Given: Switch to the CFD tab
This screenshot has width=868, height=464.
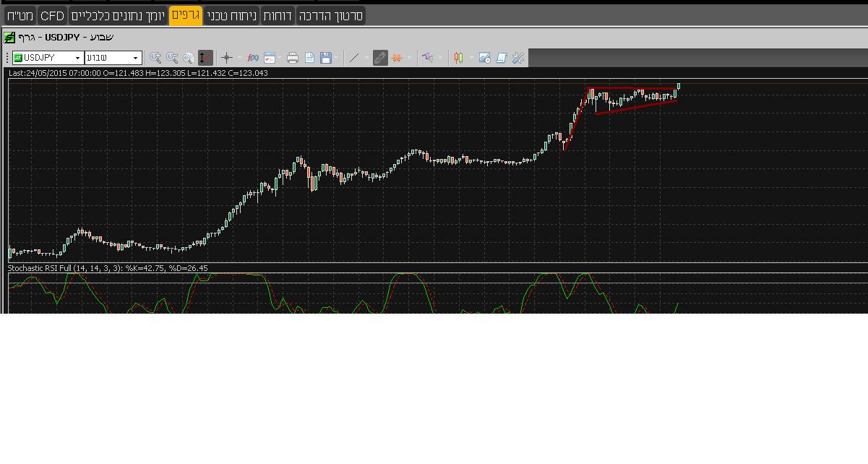Looking at the screenshot, I should 52,15.
